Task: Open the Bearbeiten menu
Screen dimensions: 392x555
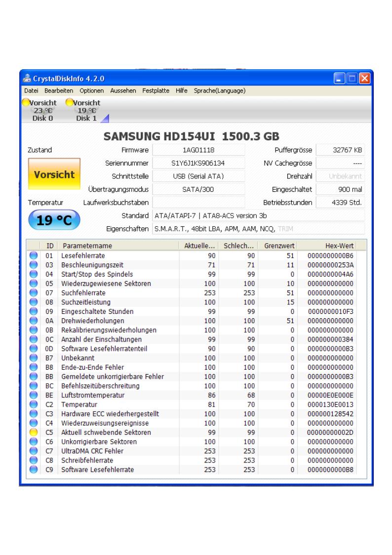Action: 59,90
